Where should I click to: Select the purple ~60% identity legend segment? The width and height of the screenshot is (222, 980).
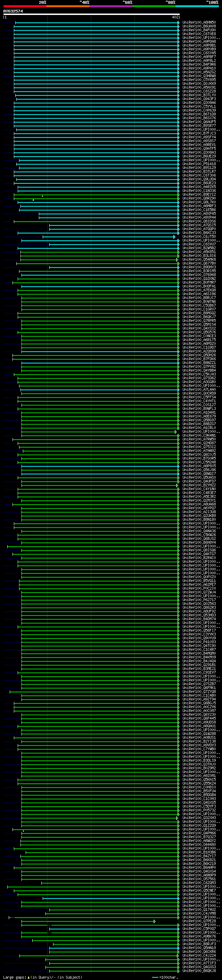(x=111, y=6)
